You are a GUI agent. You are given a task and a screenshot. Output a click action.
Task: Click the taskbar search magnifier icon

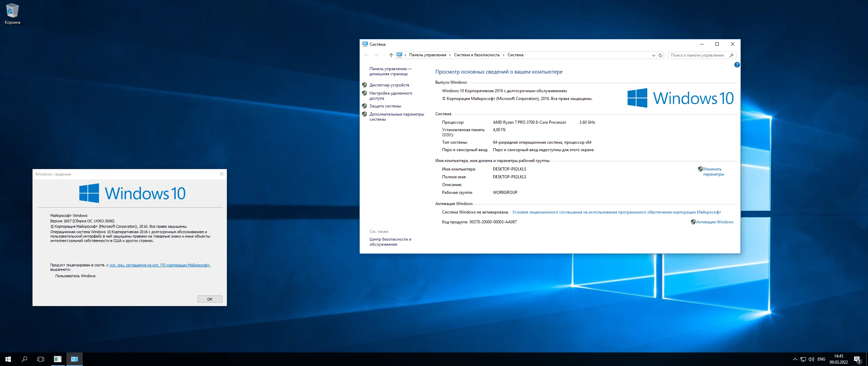[24, 359]
